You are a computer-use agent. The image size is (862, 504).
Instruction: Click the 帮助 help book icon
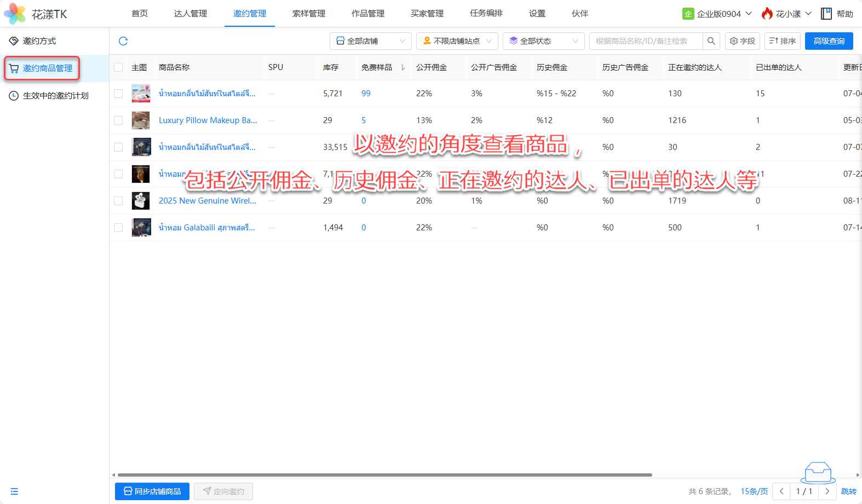coord(826,14)
